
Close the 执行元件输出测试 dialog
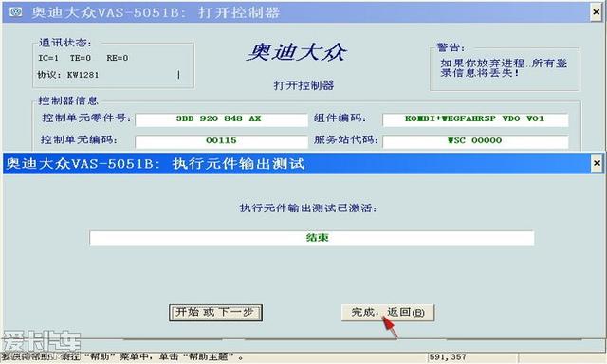click(597, 163)
